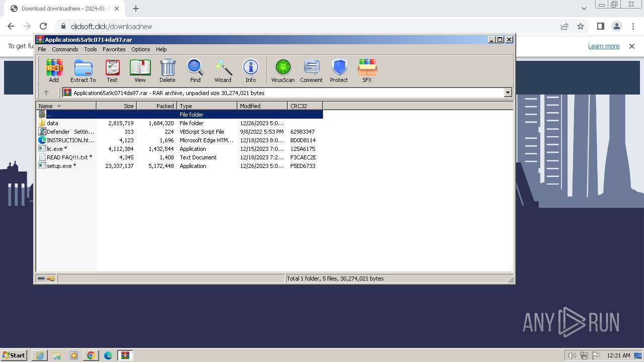Open the Find magnifier tool

[x=195, y=70]
